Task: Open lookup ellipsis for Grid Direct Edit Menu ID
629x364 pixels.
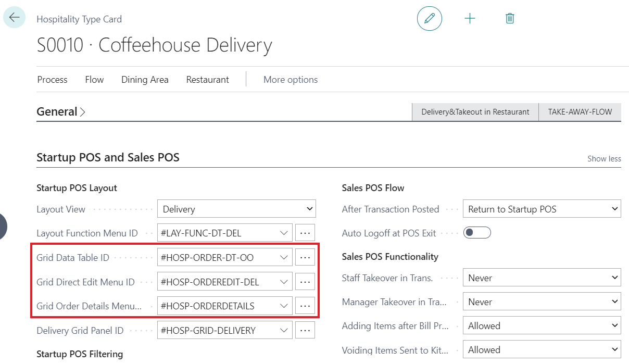Action: 305,282
